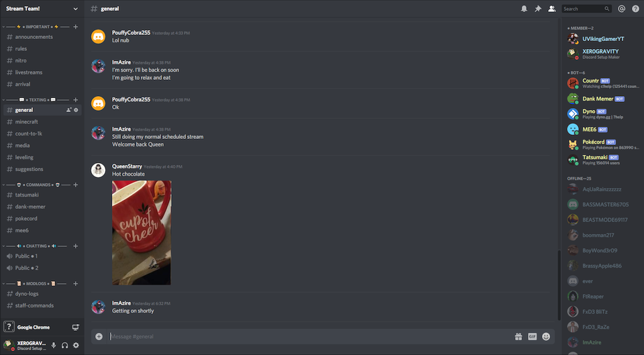Collapse the COMMANDS category

click(39, 185)
